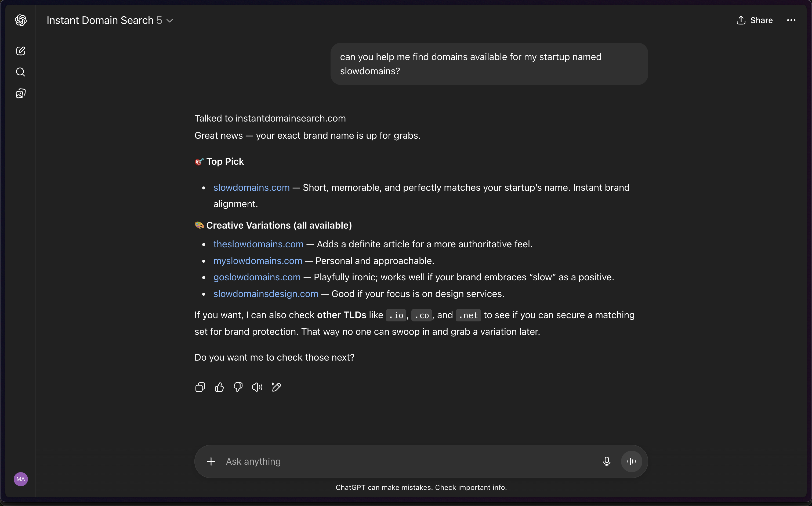812x506 pixels.
Task: Play response aloud with speaker icon
Action: (x=257, y=387)
